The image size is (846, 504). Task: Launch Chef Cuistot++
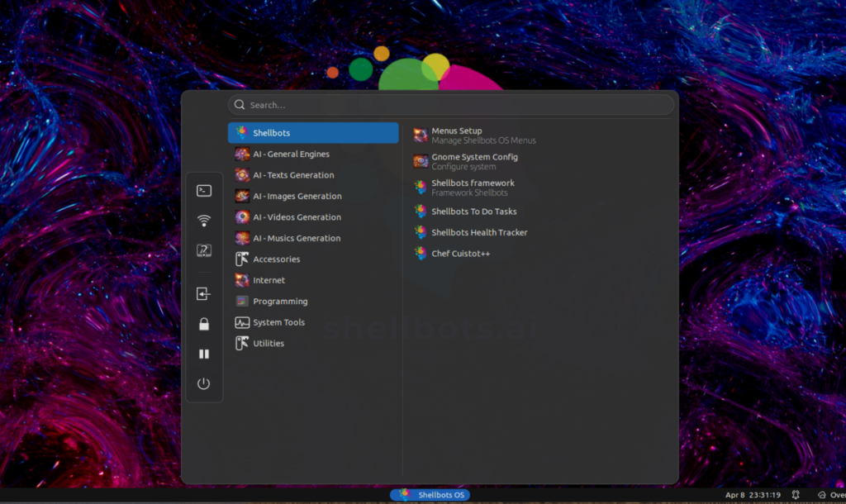(x=460, y=254)
